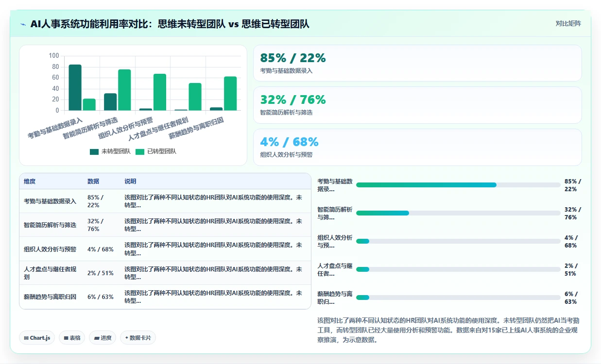Click the 数据卡片 tag
The image size is (601, 364).
click(138, 338)
